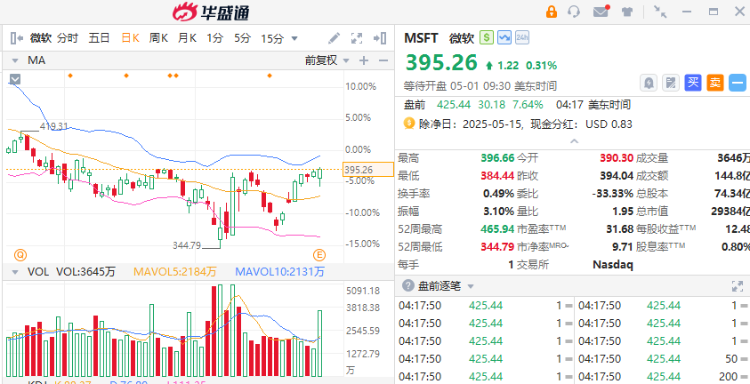Open the 前复权 adjustment dropdown
750x384 pixels.
click(328, 60)
